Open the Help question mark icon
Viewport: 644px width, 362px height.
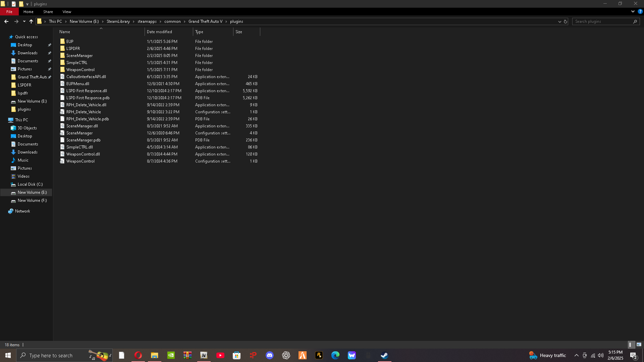[x=640, y=11]
